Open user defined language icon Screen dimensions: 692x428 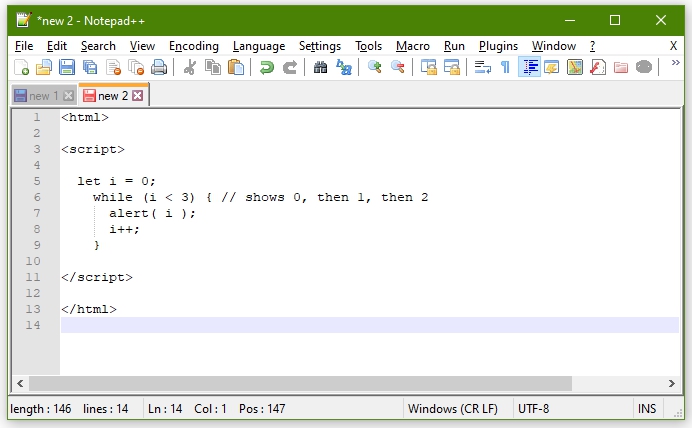(552, 68)
